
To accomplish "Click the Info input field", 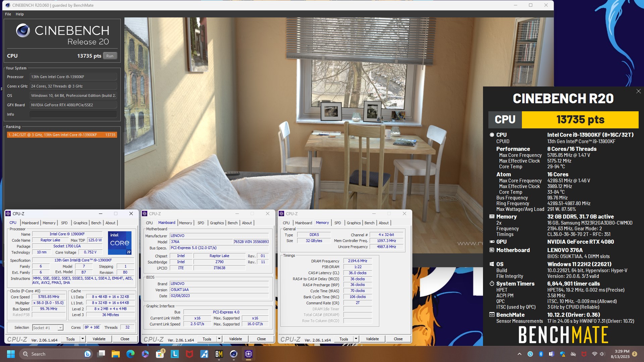I will tap(73, 114).
